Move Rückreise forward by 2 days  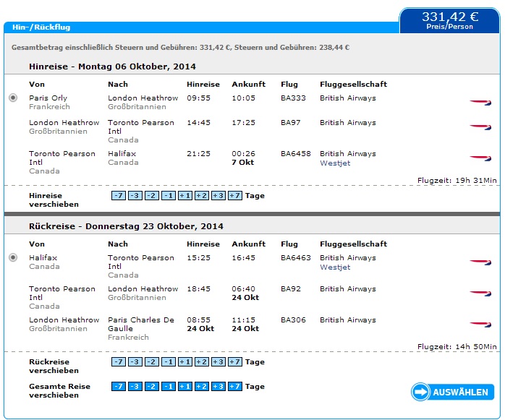pyautogui.click(x=202, y=361)
